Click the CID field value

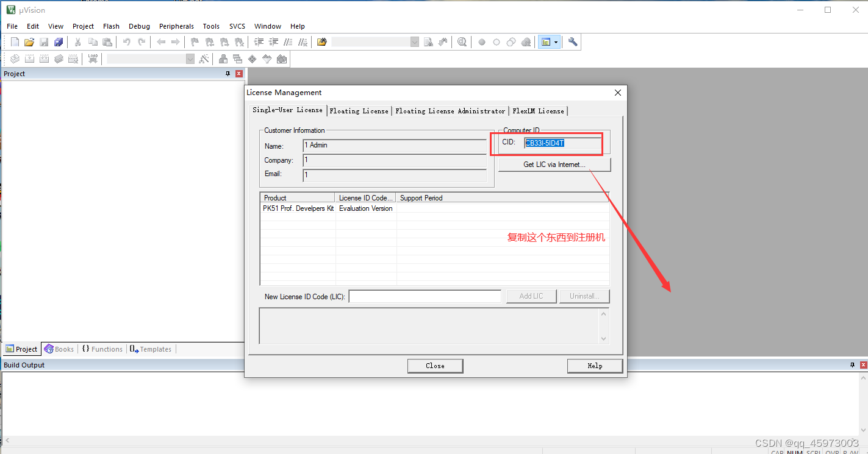pyautogui.click(x=561, y=143)
